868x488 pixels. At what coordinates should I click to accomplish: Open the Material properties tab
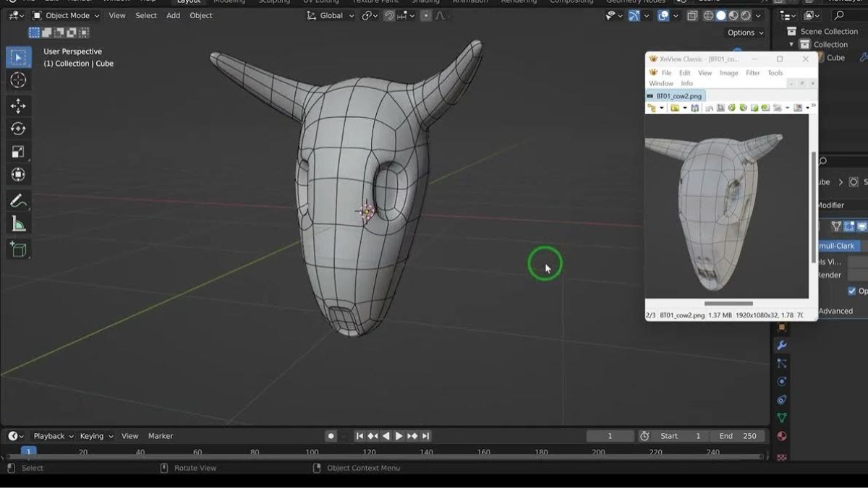[x=781, y=436]
